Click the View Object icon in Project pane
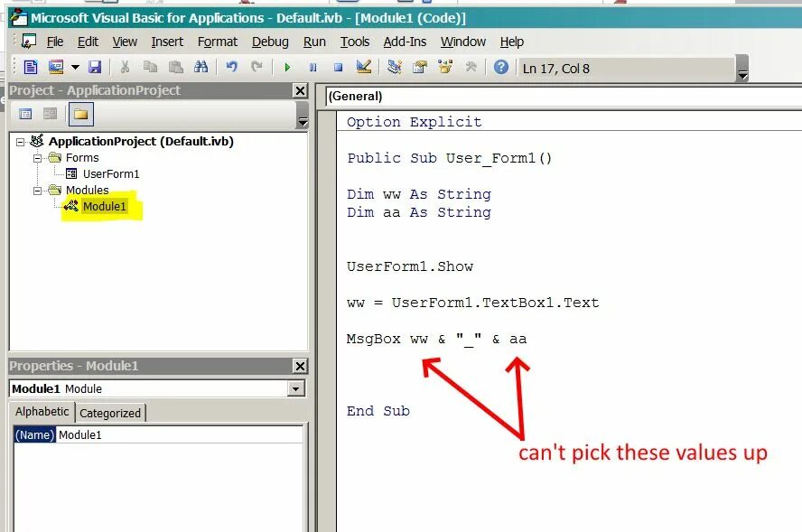This screenshot has height=532, width=802. point(51,114)
